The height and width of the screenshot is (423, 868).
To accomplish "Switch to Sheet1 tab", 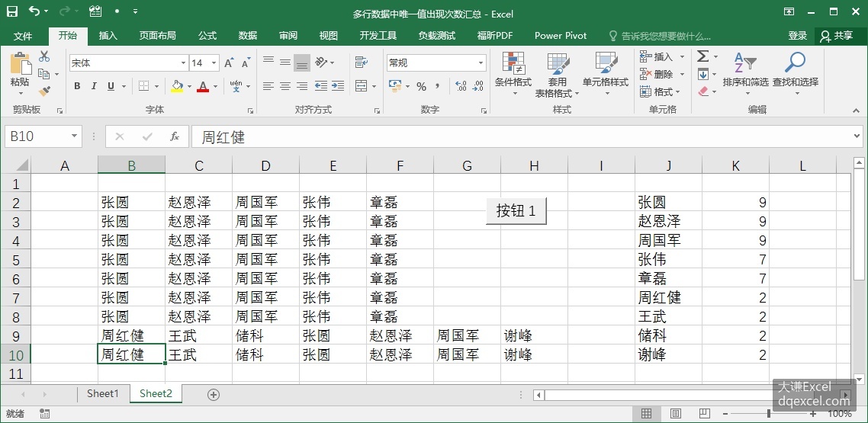I will [x=103, y=394].
